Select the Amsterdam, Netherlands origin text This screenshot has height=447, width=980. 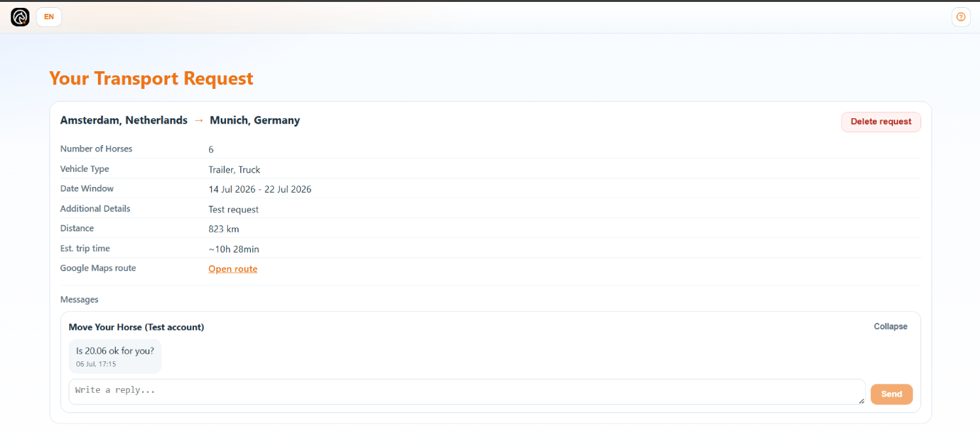(x=124, y=120)
